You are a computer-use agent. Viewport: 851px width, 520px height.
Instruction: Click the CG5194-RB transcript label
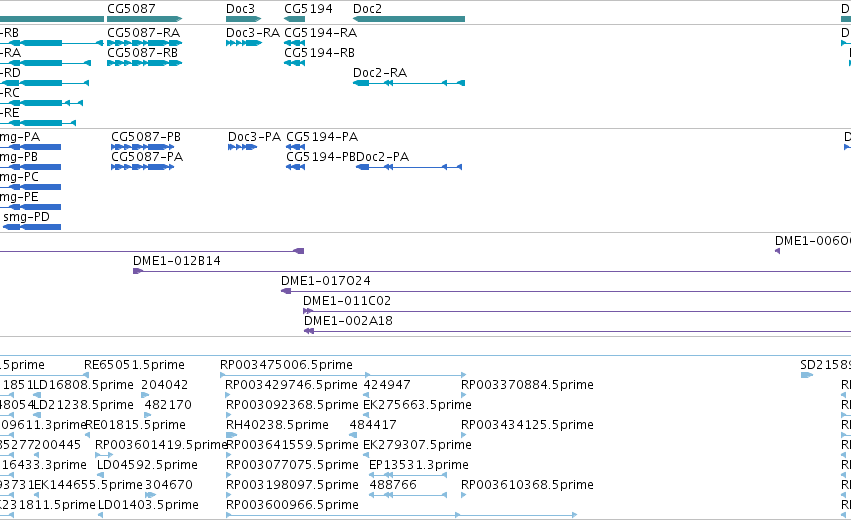point(320,53)
